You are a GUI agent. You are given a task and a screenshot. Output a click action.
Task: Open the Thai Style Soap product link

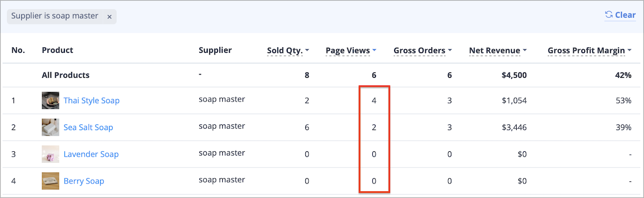pos(91,101)
